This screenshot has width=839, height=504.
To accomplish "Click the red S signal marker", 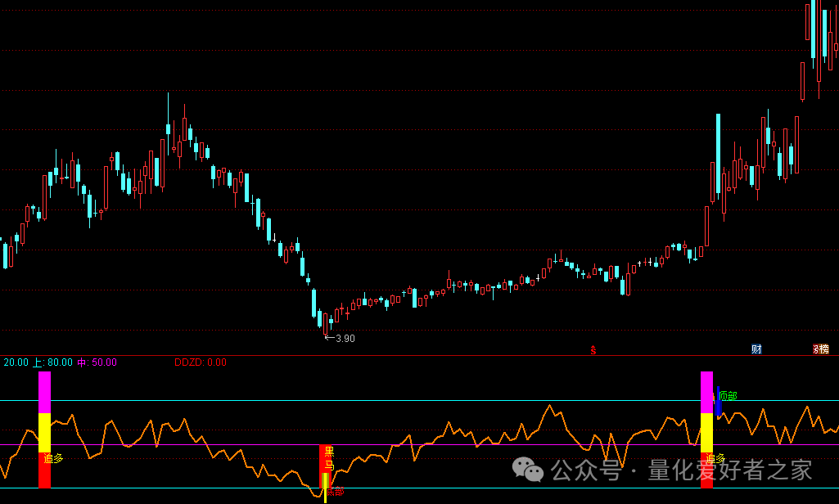I will pyautogui.click(x=593, y=350).
